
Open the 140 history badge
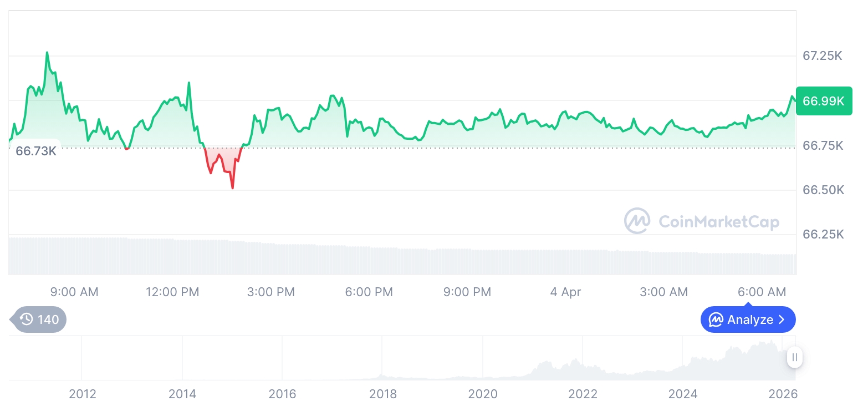[40, 319]
